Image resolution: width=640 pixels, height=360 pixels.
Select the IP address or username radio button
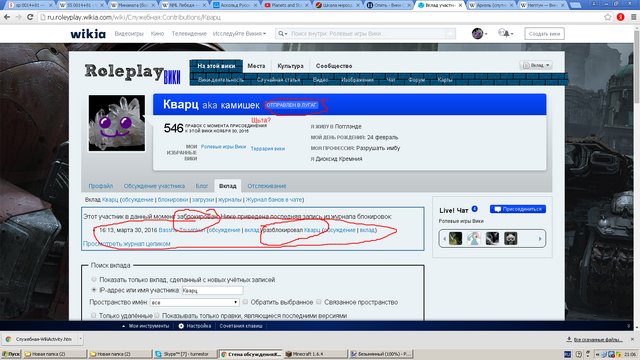94,290
